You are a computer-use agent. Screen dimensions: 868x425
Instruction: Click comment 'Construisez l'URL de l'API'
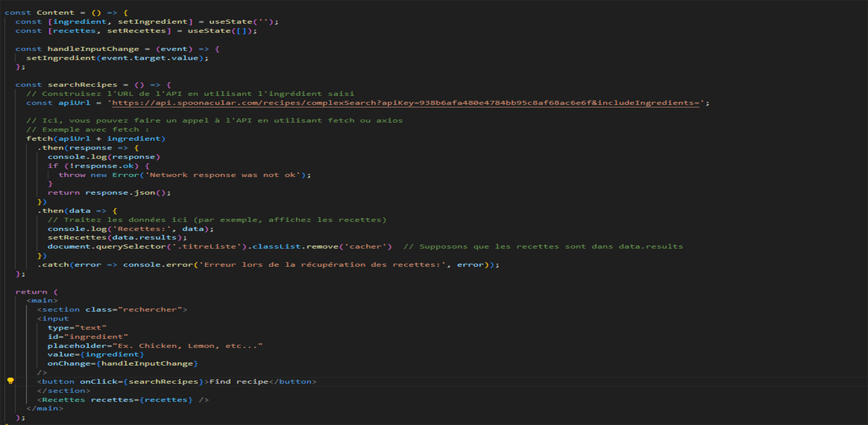(x=190, y=94)
